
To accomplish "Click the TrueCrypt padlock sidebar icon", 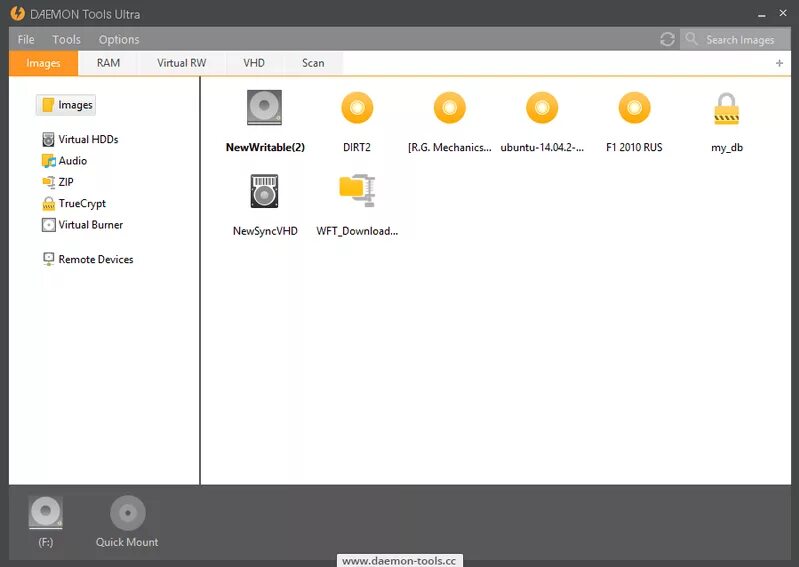I will pyautogui.click(x=48, y=204).
